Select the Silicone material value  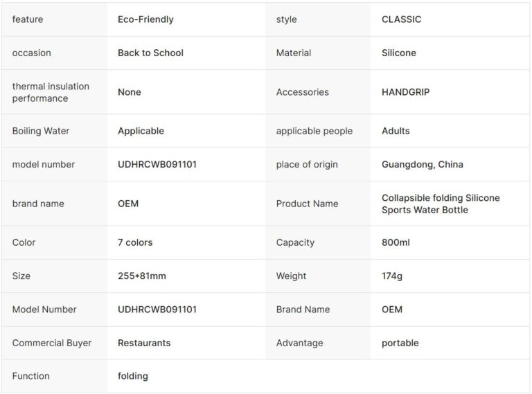point(399,53)
